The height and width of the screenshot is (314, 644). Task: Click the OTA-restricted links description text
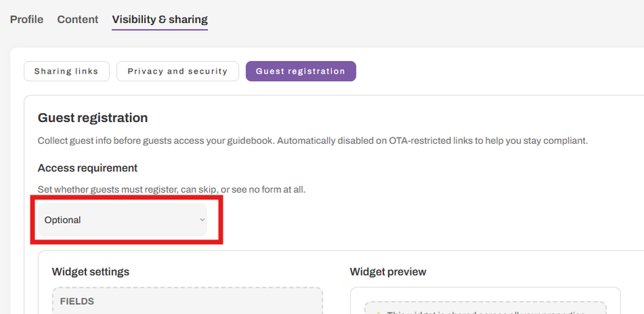click(x=313, y=141)
